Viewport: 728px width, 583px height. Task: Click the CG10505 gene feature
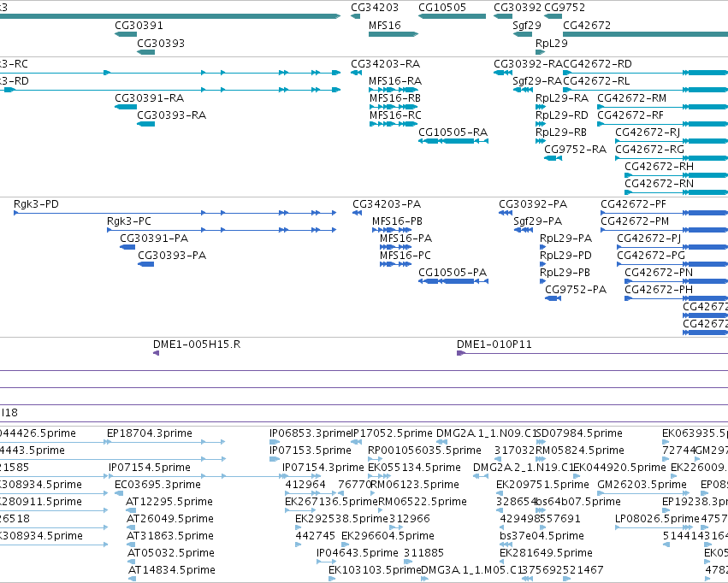pos(452,16)
